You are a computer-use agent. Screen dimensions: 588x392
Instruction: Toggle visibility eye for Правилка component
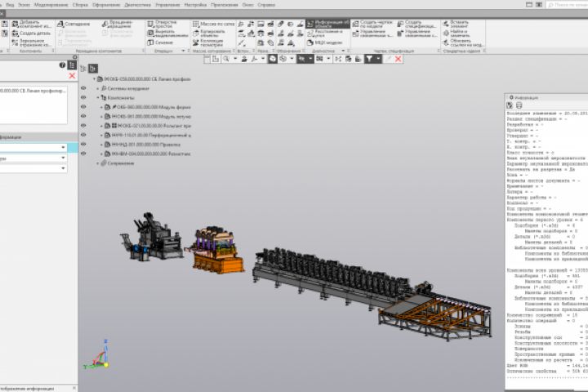pos(83,145)
